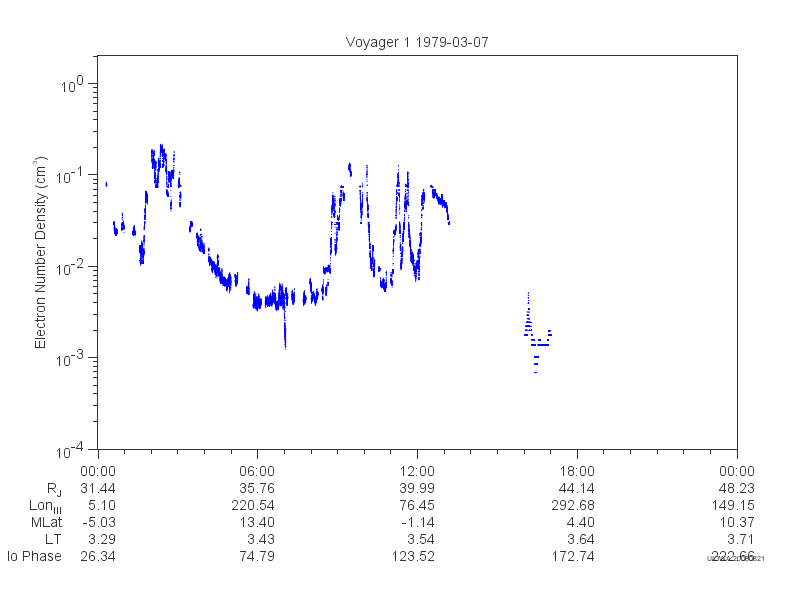Select longitude value 76.45
793x589 pixels.
click(x=417, y=505)
